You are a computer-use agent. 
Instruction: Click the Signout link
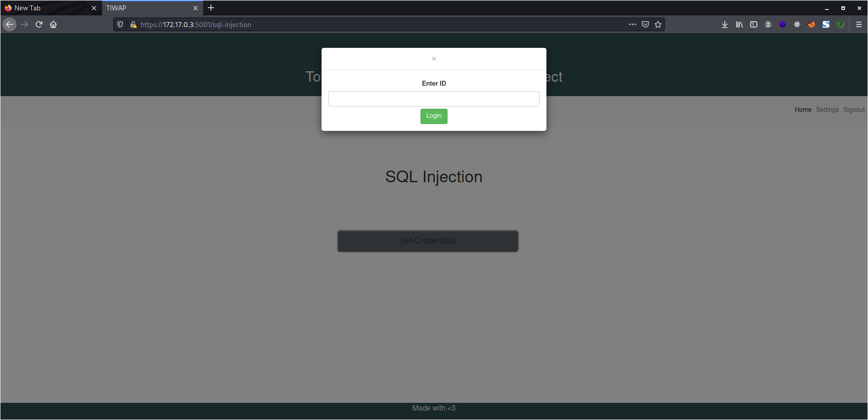[x=854, y=110]
